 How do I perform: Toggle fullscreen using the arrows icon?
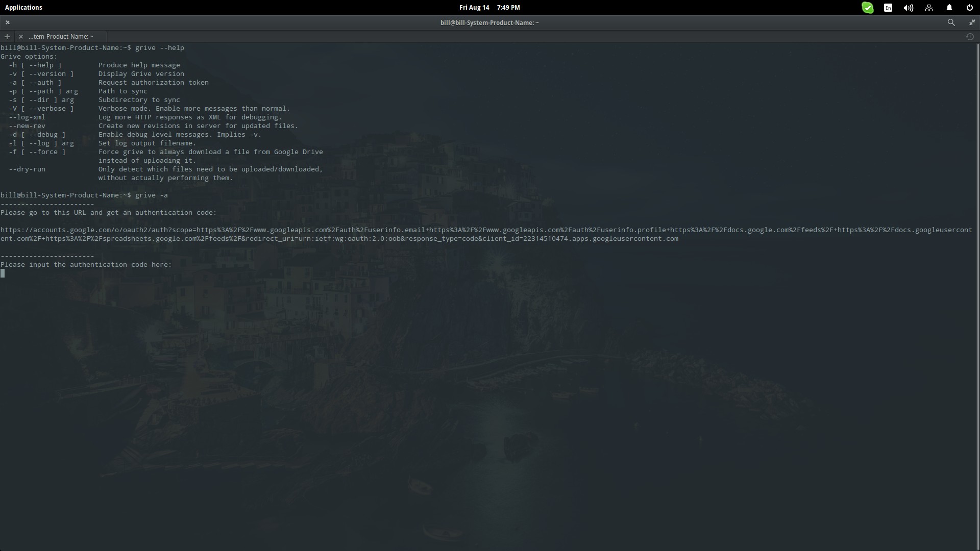pos(972,22)
